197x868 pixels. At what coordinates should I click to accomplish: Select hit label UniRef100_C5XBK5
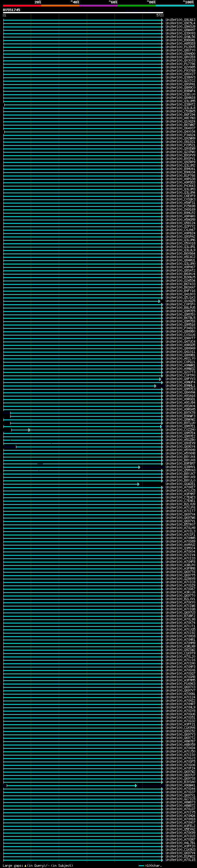tap(180, 111)
